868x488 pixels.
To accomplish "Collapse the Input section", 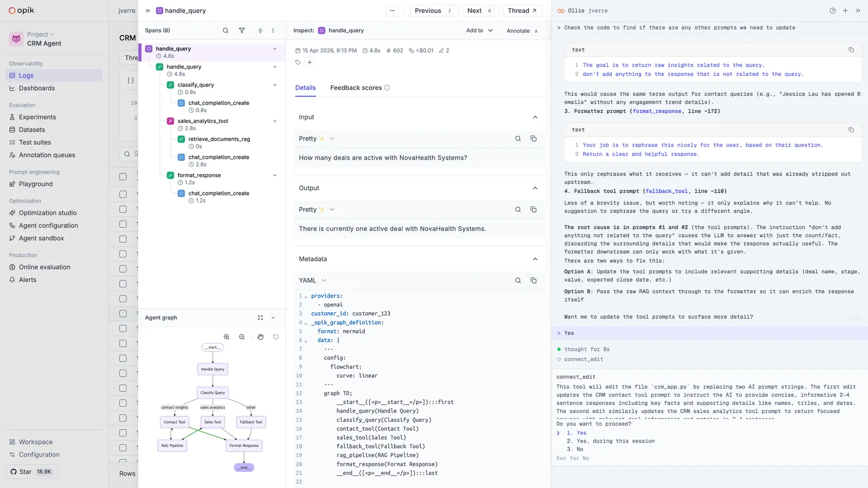I will (x=535, y=117).
